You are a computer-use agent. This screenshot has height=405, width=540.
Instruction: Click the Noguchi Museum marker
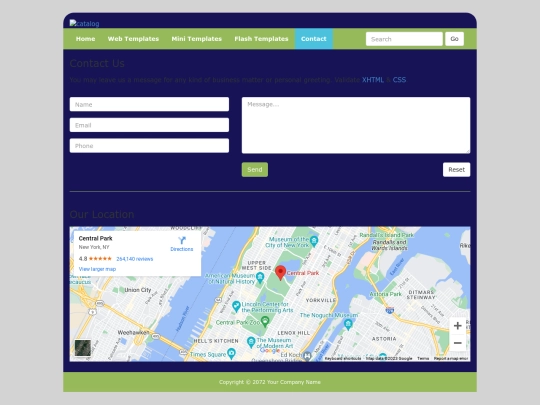[x=348, y=324]
